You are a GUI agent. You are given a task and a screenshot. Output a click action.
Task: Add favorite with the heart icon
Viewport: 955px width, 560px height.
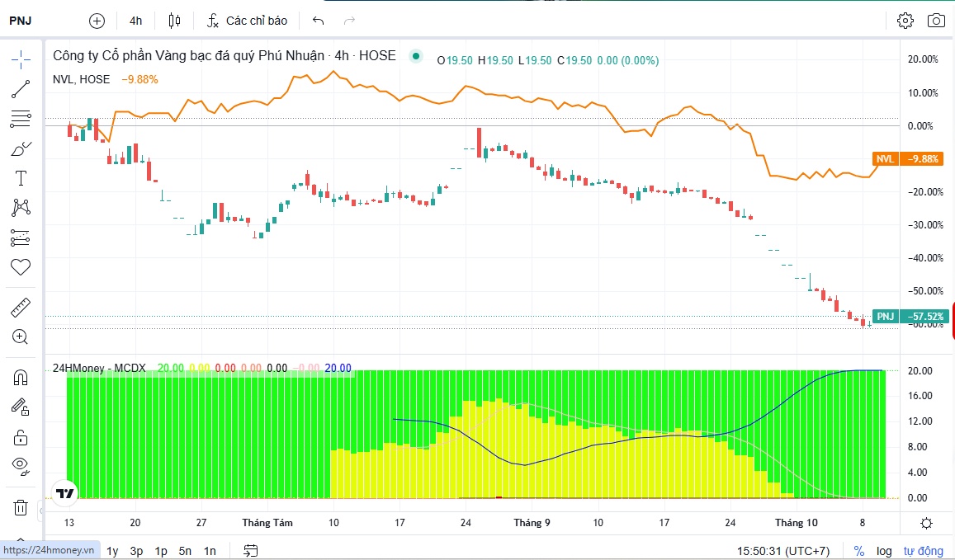(21, 266)
